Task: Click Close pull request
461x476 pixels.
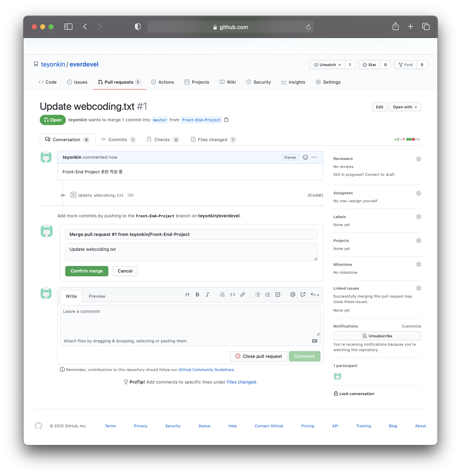Action: point(259,356)
